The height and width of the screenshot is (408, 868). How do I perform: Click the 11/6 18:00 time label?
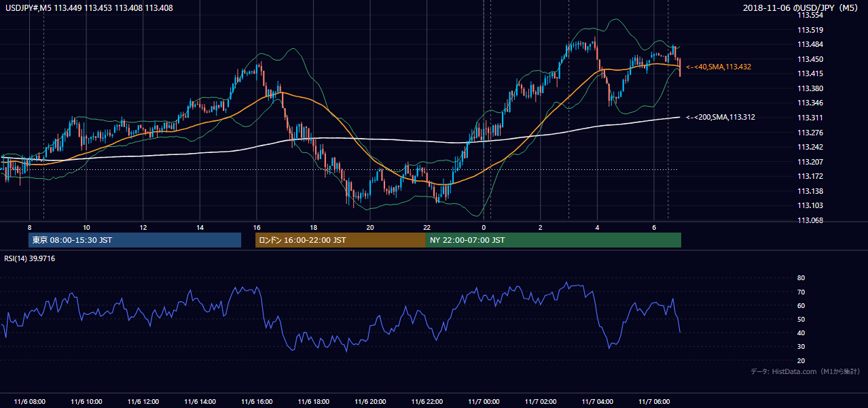point(313,402)
